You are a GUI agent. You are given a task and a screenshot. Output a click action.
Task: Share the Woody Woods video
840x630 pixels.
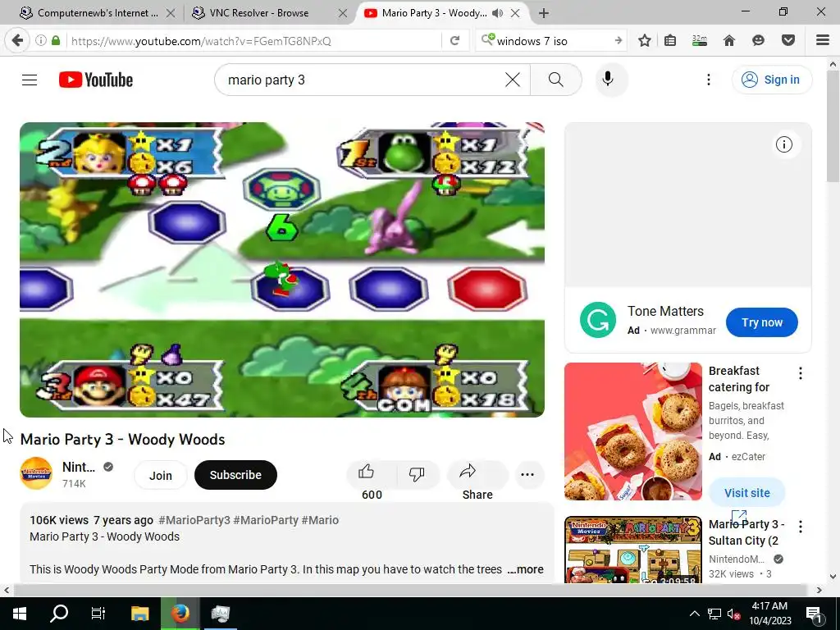tap(477, 473)
